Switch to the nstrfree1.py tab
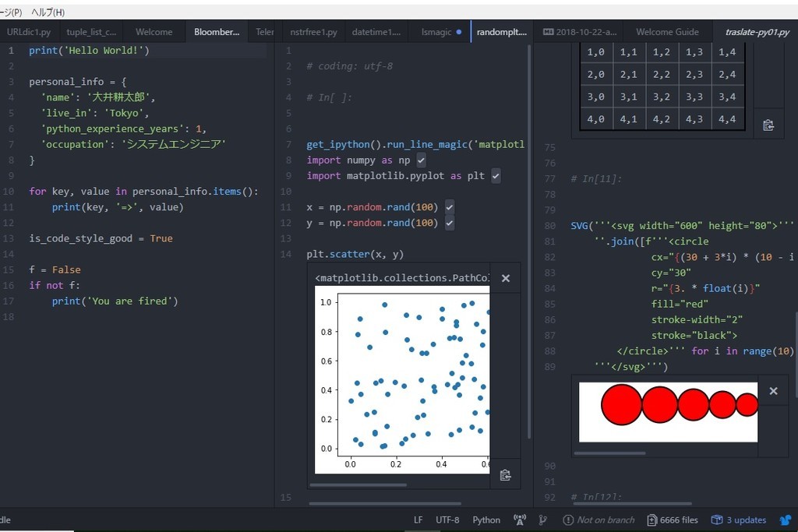 point(313,31)
